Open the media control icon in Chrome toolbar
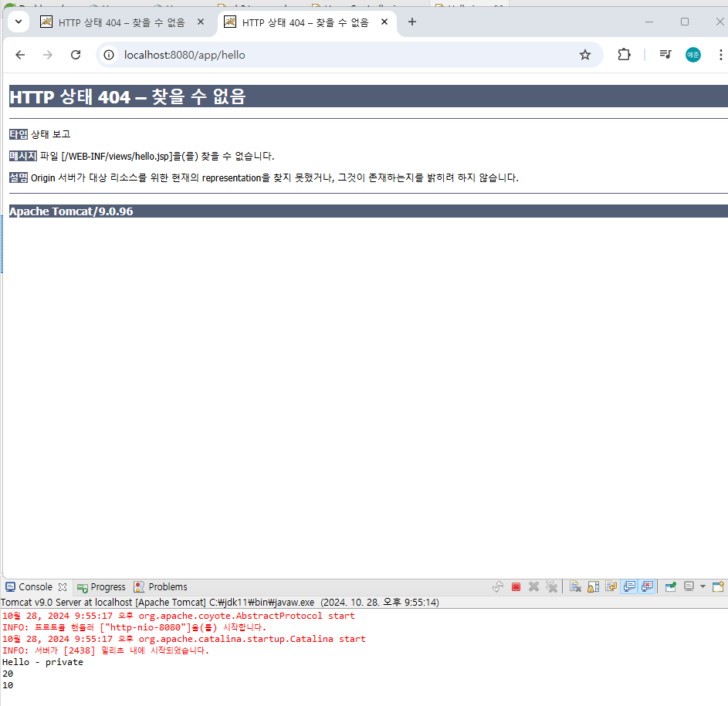The image size is (728, 706). pos(665,55)
